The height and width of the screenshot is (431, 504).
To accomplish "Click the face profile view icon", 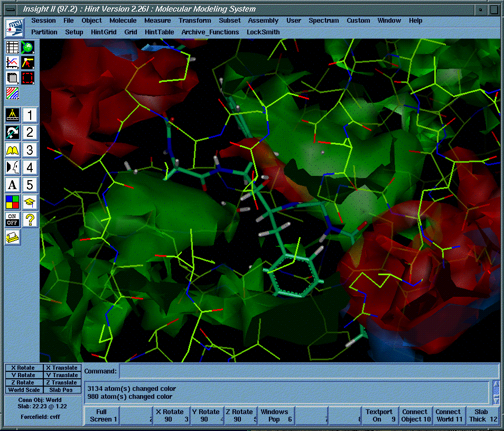I will 13,167.
